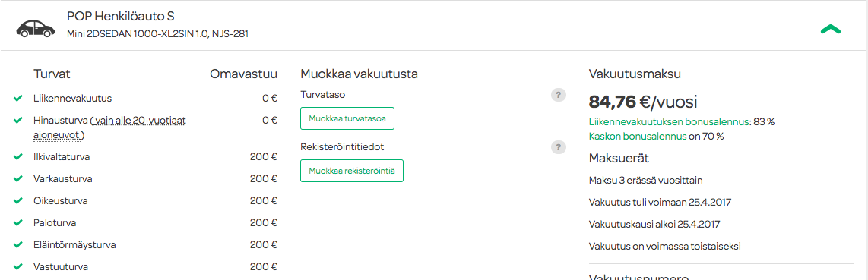Open the Liikennevakuutuksen bonusalennus link
The image size is (868, 280).
[x=670, y=122]
